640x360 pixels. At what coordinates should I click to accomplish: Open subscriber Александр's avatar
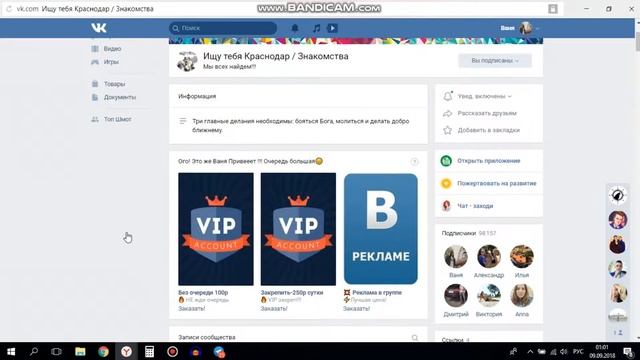[489, 256]
